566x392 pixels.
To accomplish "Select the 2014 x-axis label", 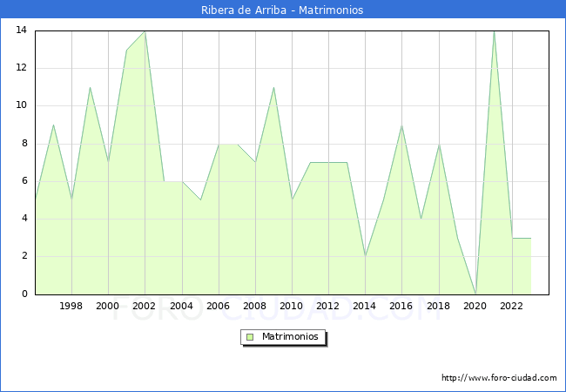I will click(364, 306).
